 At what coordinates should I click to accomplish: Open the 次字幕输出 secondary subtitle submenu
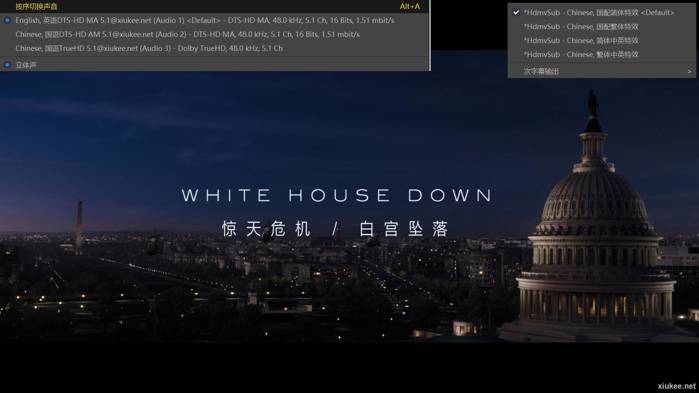[601, 71]
